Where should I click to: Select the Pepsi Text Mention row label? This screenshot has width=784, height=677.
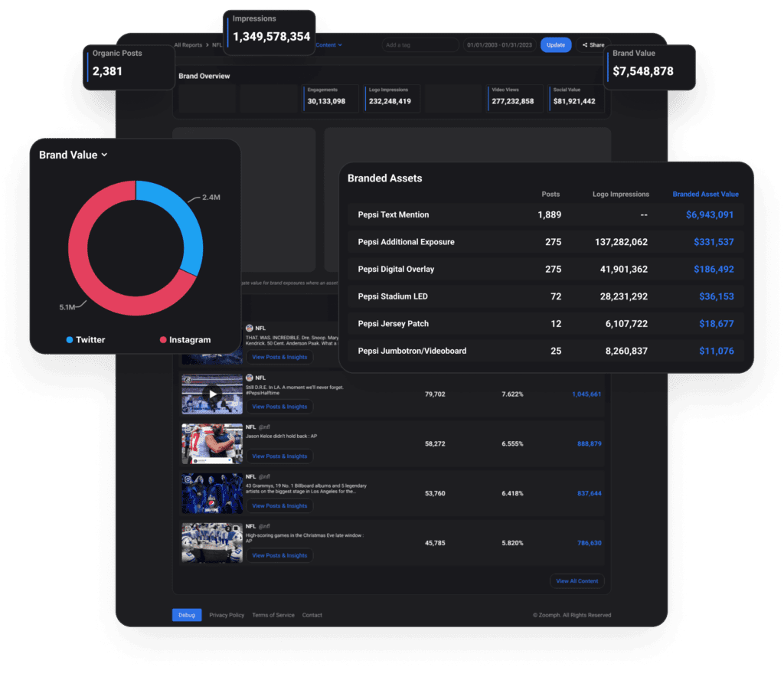pyautogui.click(x=394, y=215)
